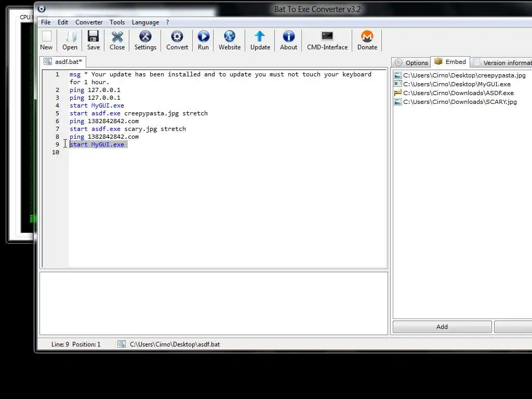Click line 3 ping 127.0.0.1
The height and width of the screenshot is (399, 532).
[95, 98]
